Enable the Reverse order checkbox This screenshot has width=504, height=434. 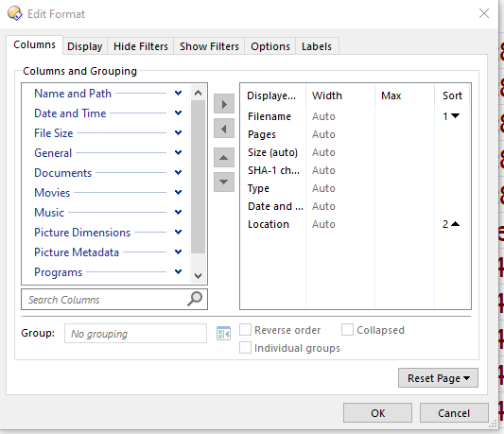pos(245,330)
